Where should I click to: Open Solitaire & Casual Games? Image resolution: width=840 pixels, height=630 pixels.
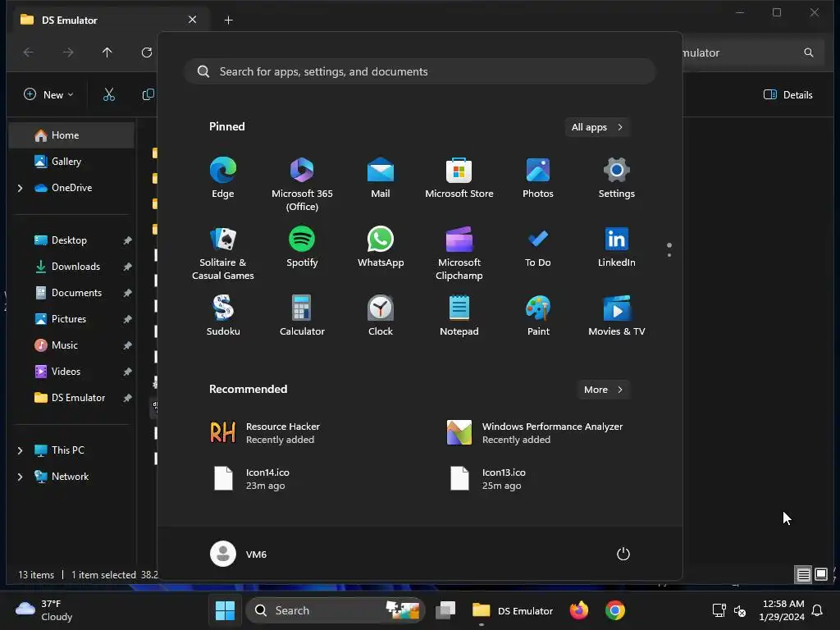(x=223, y=253)
